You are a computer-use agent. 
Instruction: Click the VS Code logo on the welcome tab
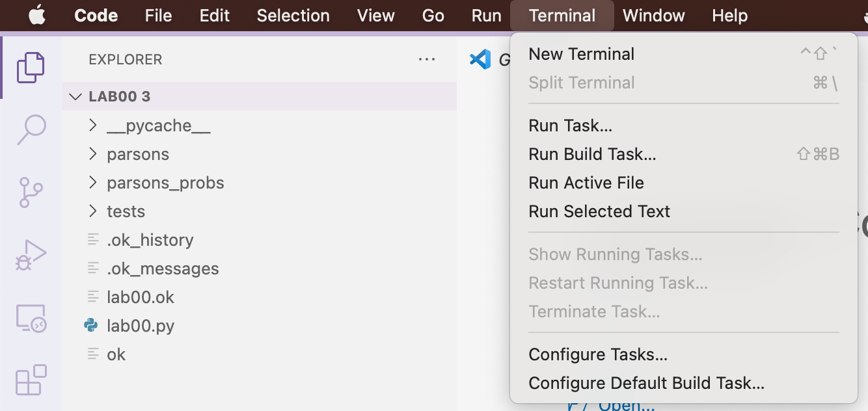(x=480, y=59)
